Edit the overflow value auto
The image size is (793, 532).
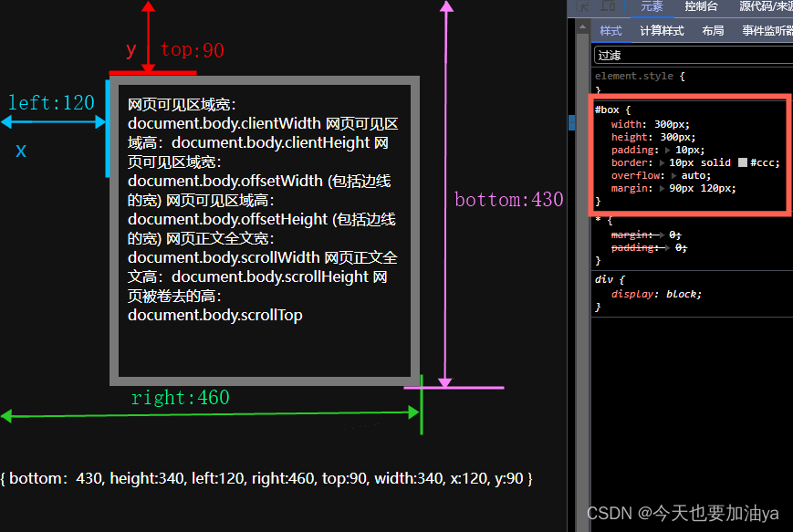[x=693, y=175]
